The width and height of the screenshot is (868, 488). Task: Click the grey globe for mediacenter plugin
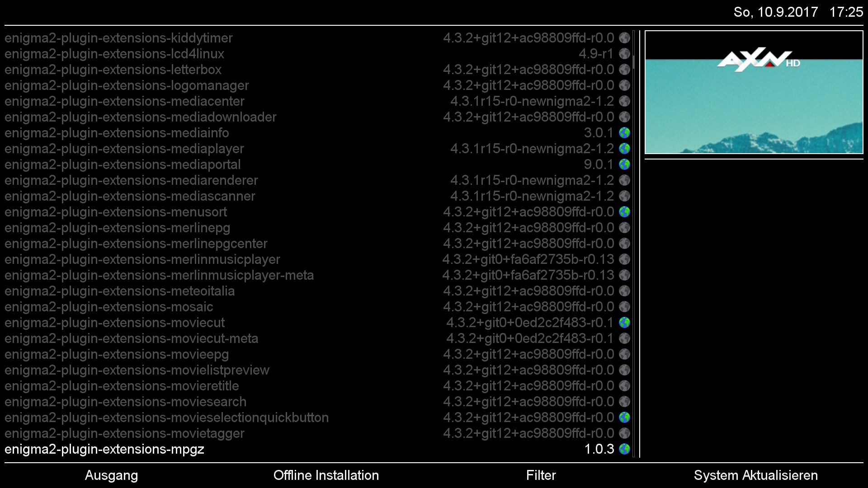click(x=624, y=101)
